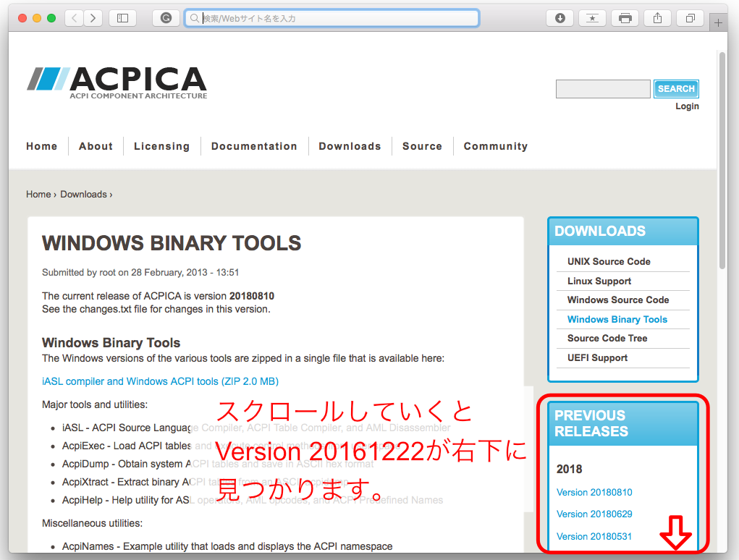Open Version 20180629 release link

point(594,514)
